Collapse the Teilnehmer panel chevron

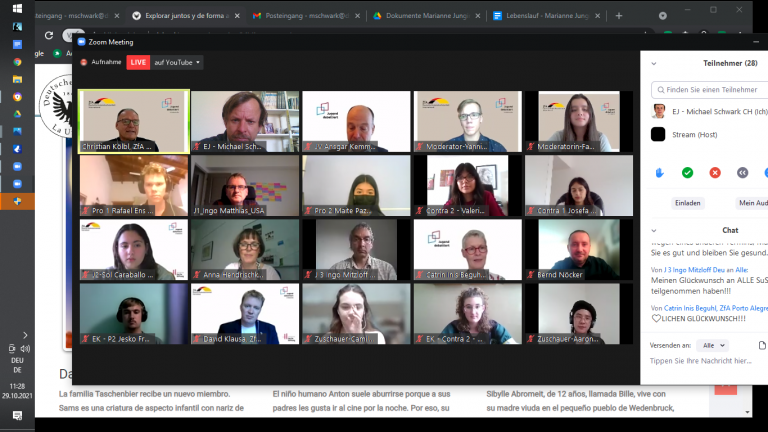tap(654, 62)
